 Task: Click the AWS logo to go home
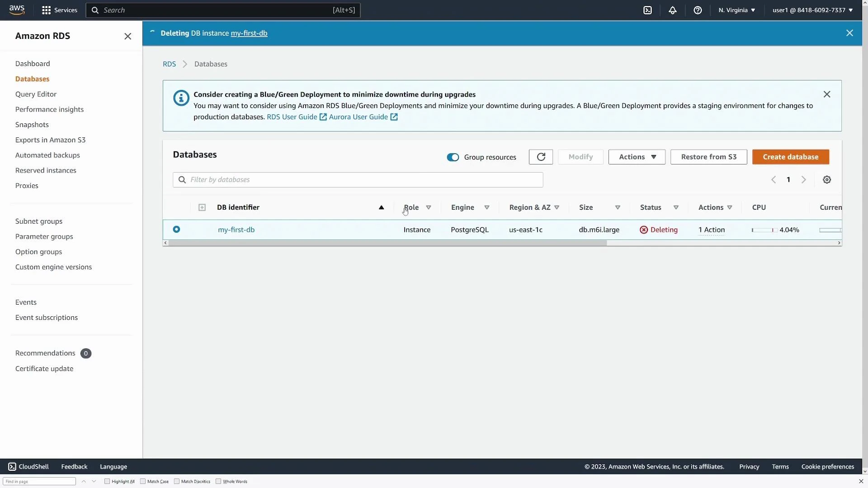(17, 9)
